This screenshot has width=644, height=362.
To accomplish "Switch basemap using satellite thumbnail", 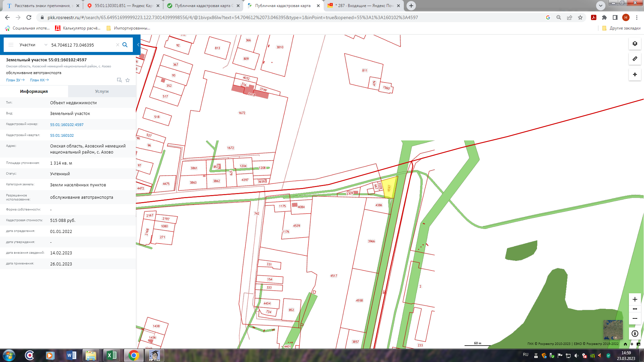I will pyautogui.click(x=613, y=330).
